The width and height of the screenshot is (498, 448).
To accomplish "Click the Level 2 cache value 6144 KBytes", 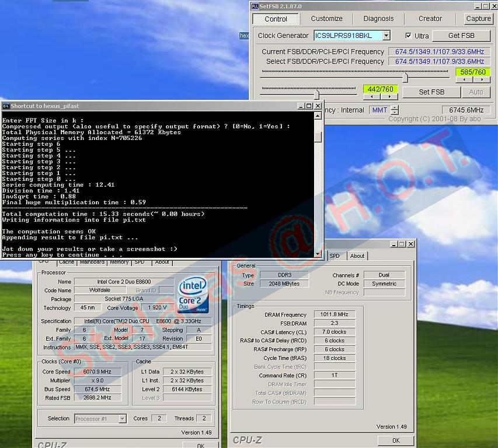I will click(x=187, y=389).
